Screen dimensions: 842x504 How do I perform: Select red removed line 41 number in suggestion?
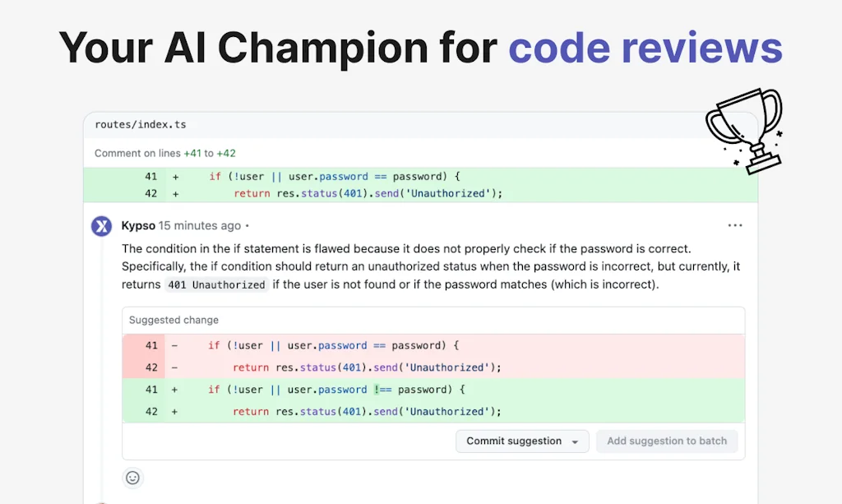pyautogui.click(x=151, y=345)
